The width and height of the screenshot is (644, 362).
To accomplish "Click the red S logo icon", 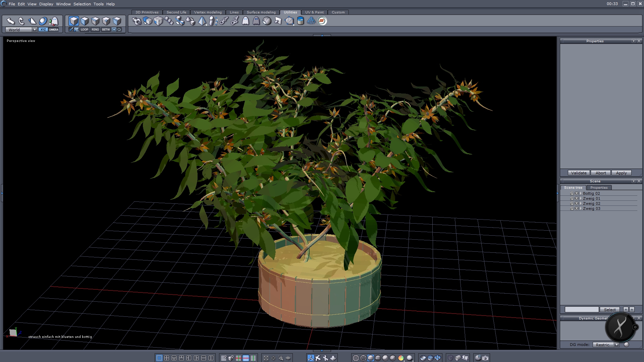I will [x=322, y=21].
